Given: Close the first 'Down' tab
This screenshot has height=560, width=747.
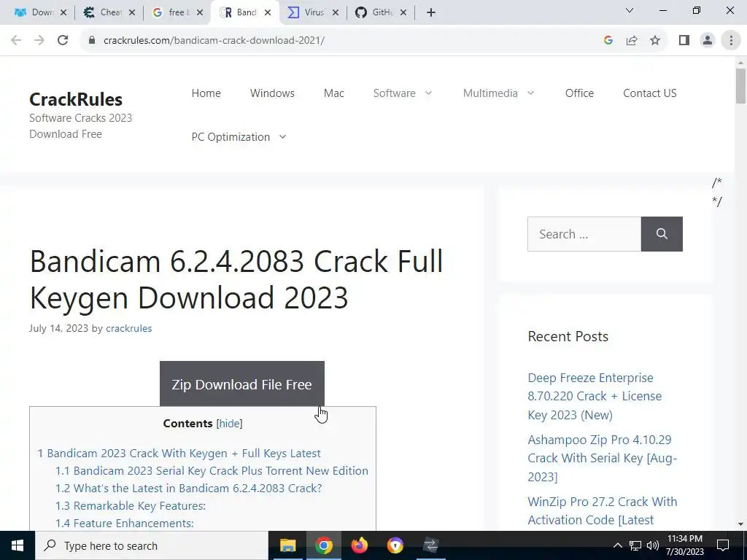Looking at the screenshot, I should click(x=63, y=12).
